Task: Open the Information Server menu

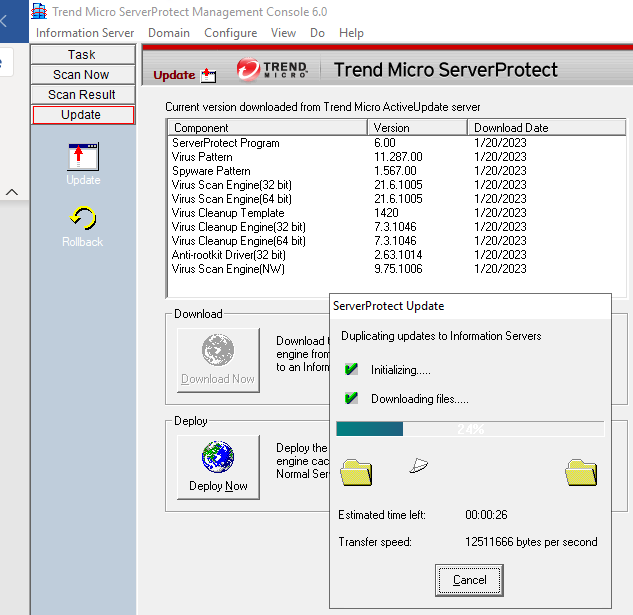Action: coord(85,33)
